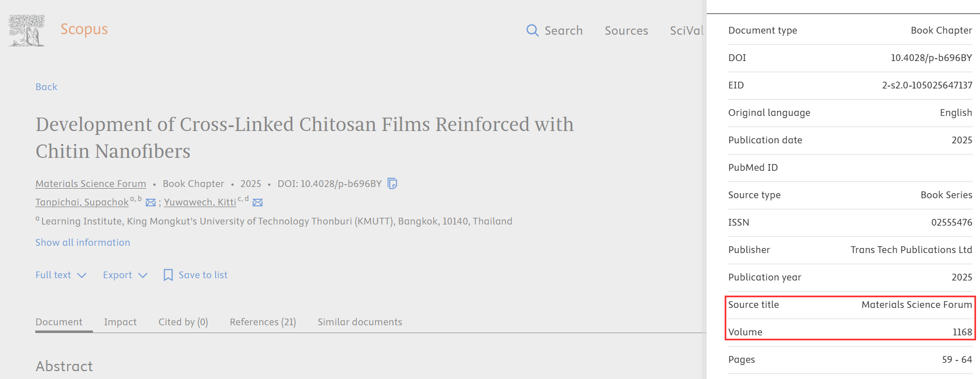980x379 pixels.
Task: Email Kitti Yuwawech via envelope icon
Action: click(x=258, y=203)
